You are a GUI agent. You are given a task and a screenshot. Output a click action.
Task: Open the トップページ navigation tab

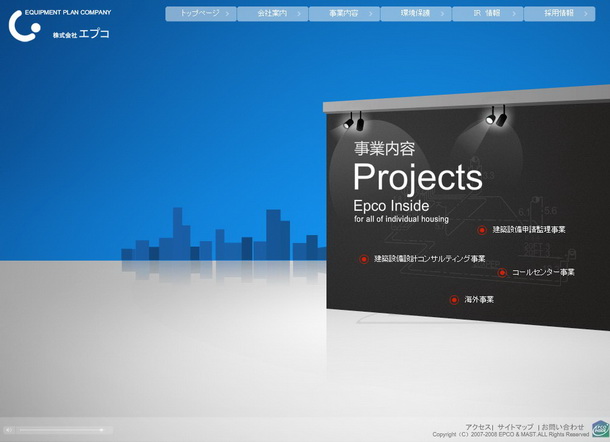(200, 14)
